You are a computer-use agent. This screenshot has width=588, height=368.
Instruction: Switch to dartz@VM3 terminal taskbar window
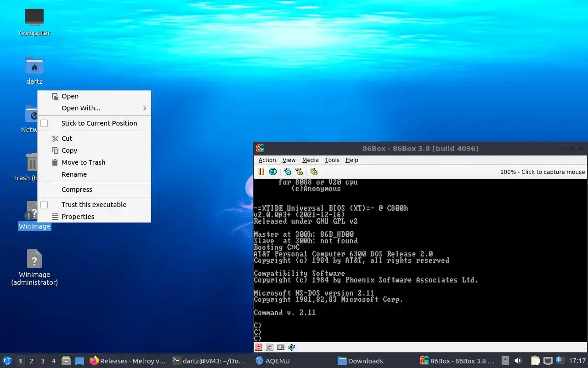pyautogui.click(x=209, y=361)
